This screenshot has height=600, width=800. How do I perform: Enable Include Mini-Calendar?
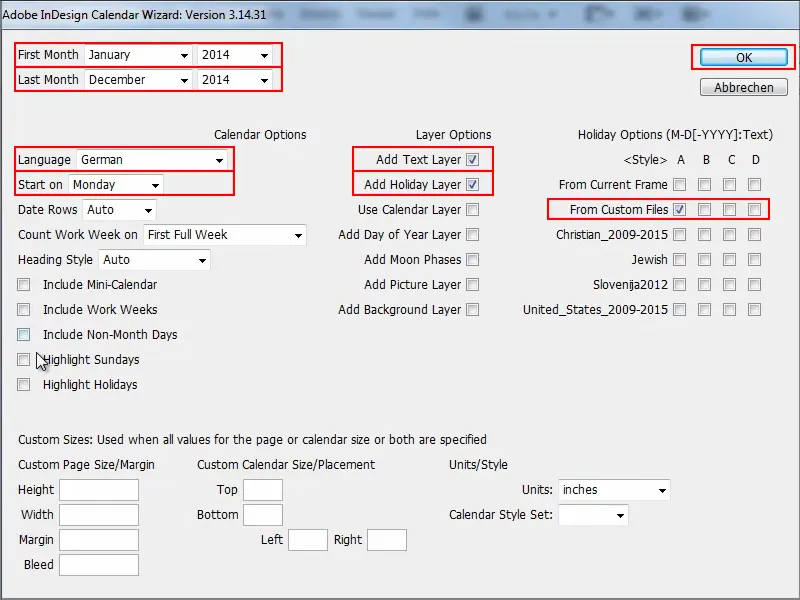click(23, 285)
